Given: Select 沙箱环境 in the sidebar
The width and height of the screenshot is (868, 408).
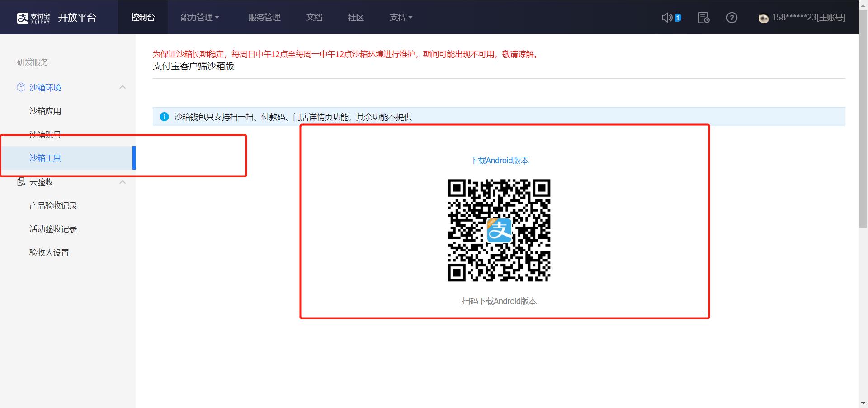Looking at the screenshot, I should (x=45, y=87).
